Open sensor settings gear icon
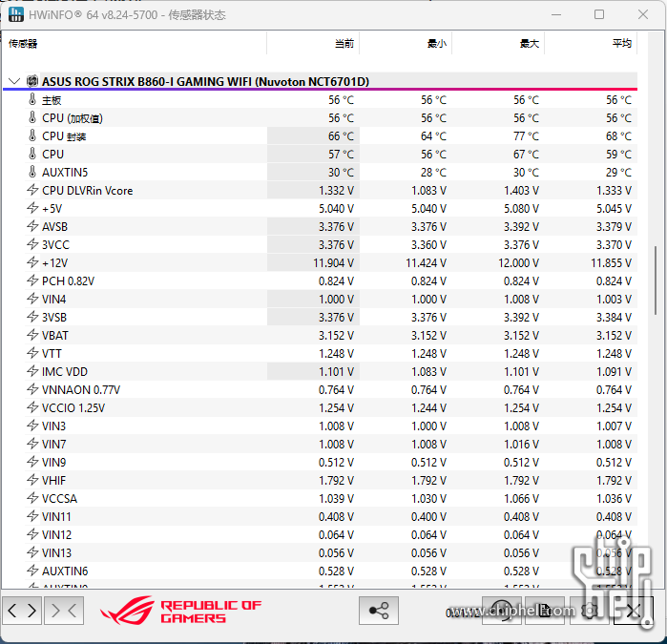 click(x=589, y=611)
